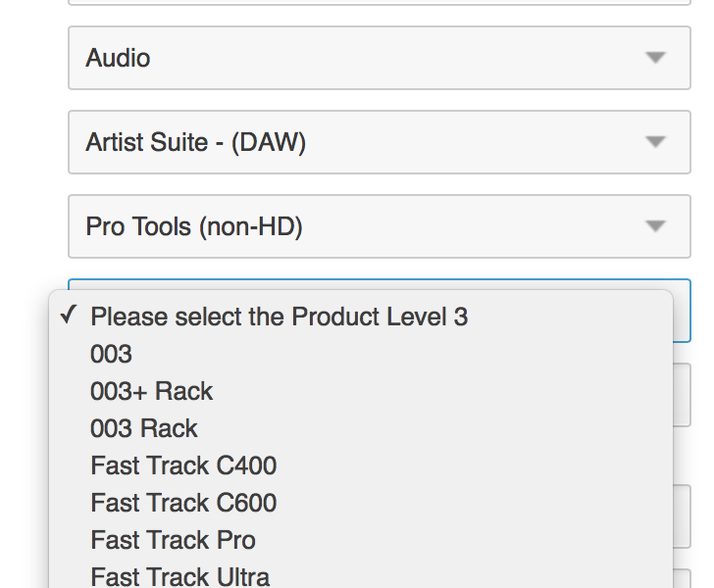
Task: Choose Fast Track Pro
Action: click(x=173, y=540)
